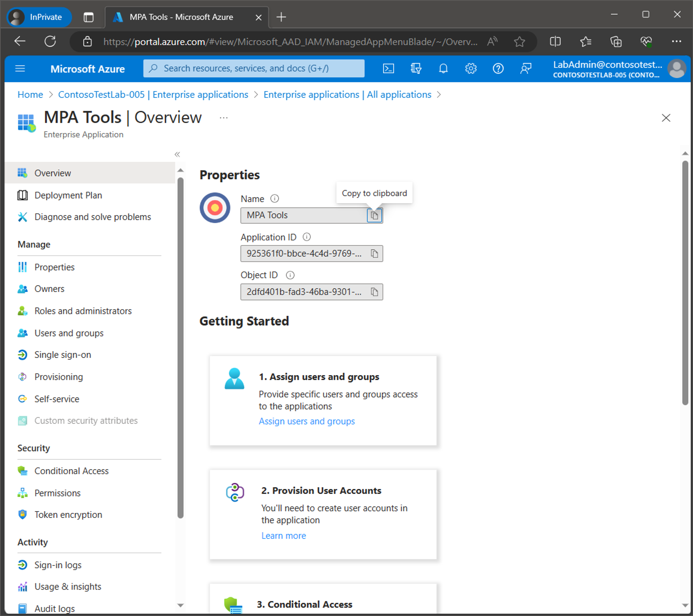693x616 pixels.
Task: Open the Azure portal hamburger menu
Action: click(20, 69)
